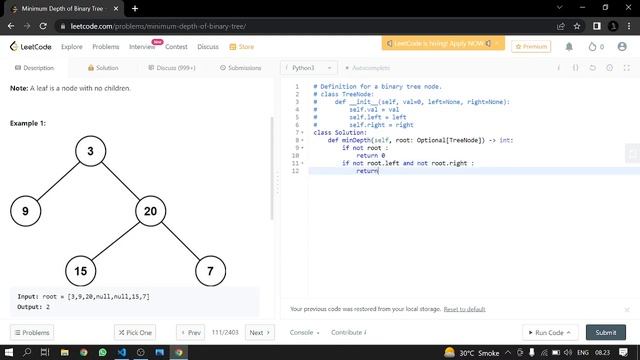Open Task View on taskbar
640x360 pixels.
pyautogui.click(x=45, y=352)
